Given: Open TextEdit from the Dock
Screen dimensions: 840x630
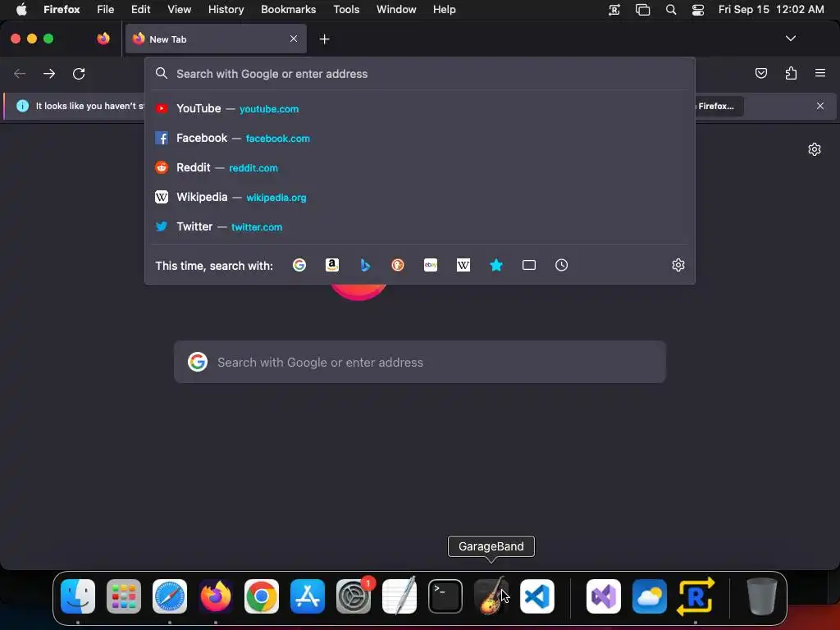Looking at the screenshot, I should point(399,596).
